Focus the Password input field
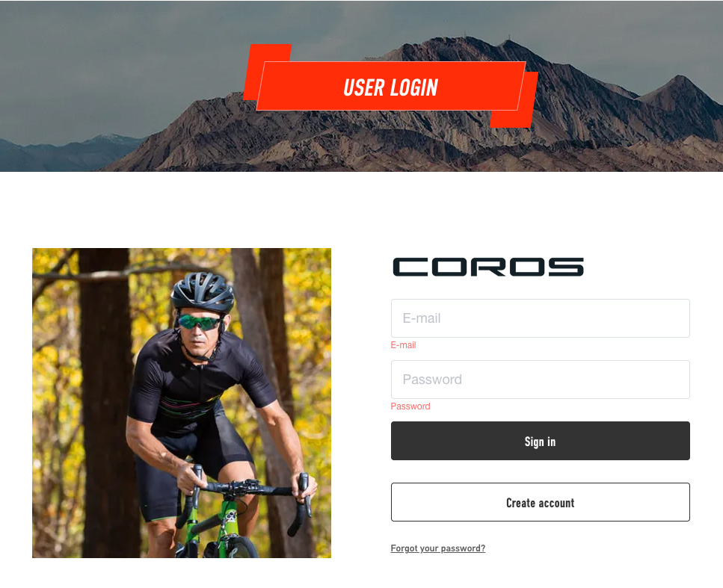Image resolution: width=723 pixels, height=588 pixels. pos(541,380)
